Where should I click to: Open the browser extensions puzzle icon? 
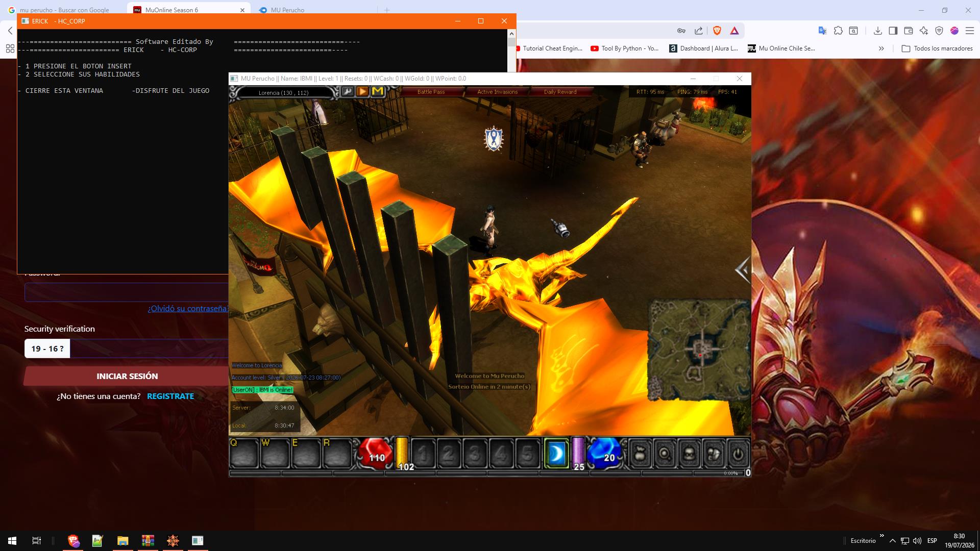click(x=838, y=31)
